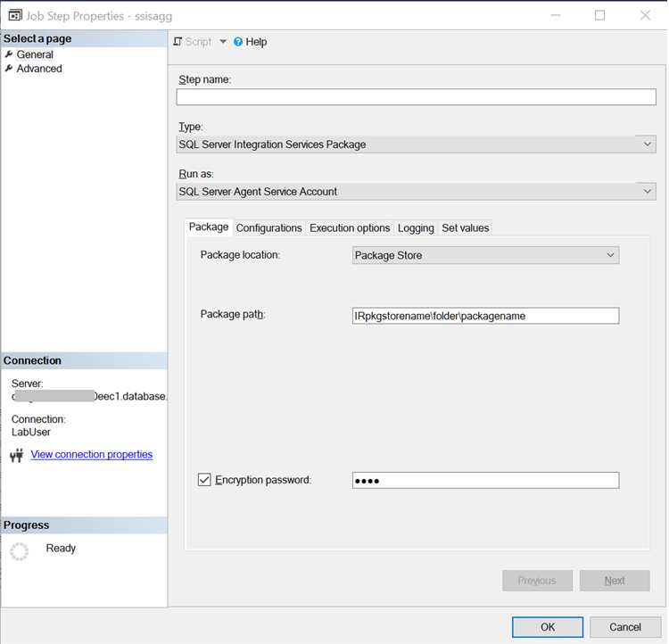Click the Progress section header
669x644 pixels.
click(85, 525)
